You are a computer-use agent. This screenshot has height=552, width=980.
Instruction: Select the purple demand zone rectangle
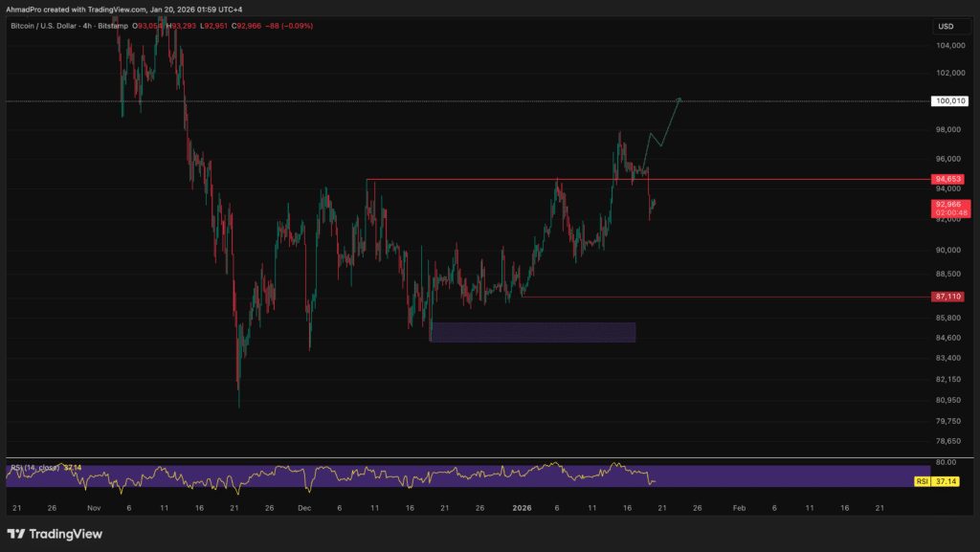(533, 332)
